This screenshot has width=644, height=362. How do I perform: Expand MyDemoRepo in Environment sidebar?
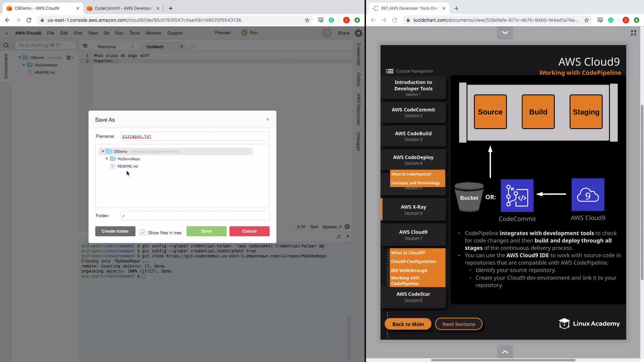click(24, 65)
